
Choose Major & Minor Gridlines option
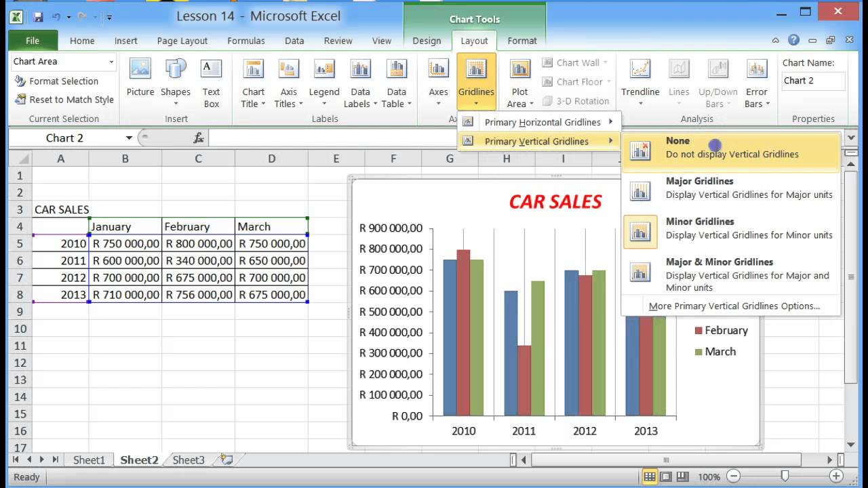coord(731,273)
